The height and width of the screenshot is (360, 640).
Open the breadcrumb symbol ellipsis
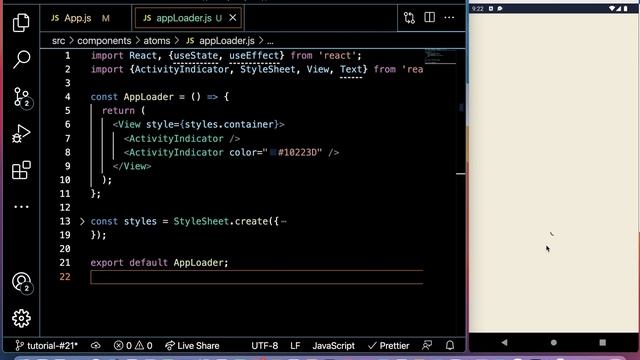(270, 41)
